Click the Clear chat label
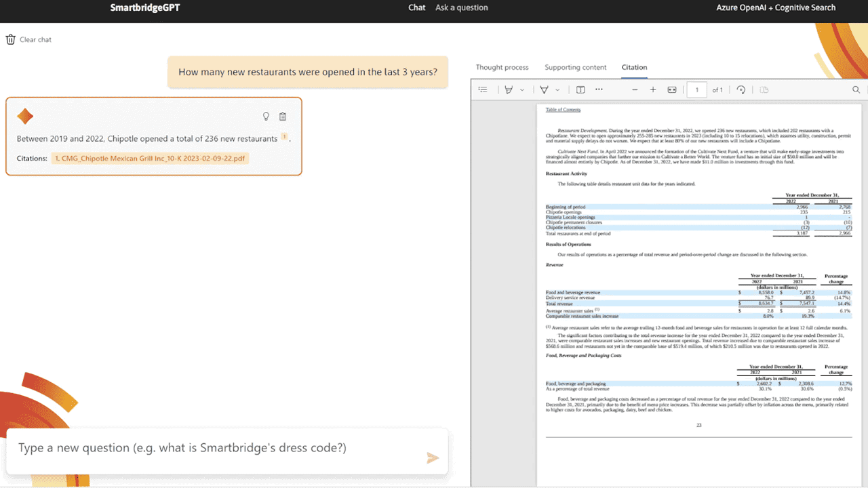868x488 pixels. click(35, 39)
